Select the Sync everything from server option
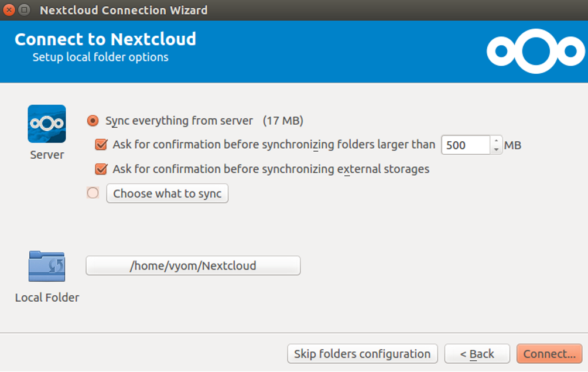This screenshot has width=588, height=372. (x=93, y=121)
